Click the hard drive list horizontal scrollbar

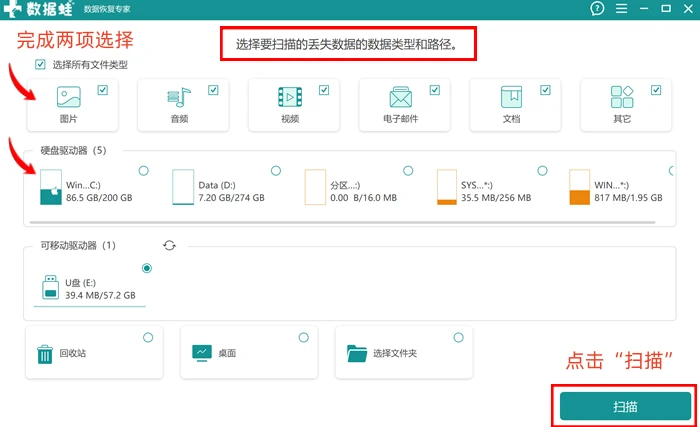point(342,222)
